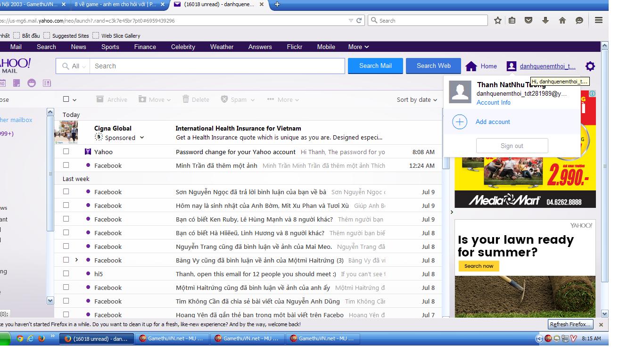The width and height of the screenshot is (644, 362).
Task: Expand the Sponsored ad options chevron
Action: coord(142,138)
